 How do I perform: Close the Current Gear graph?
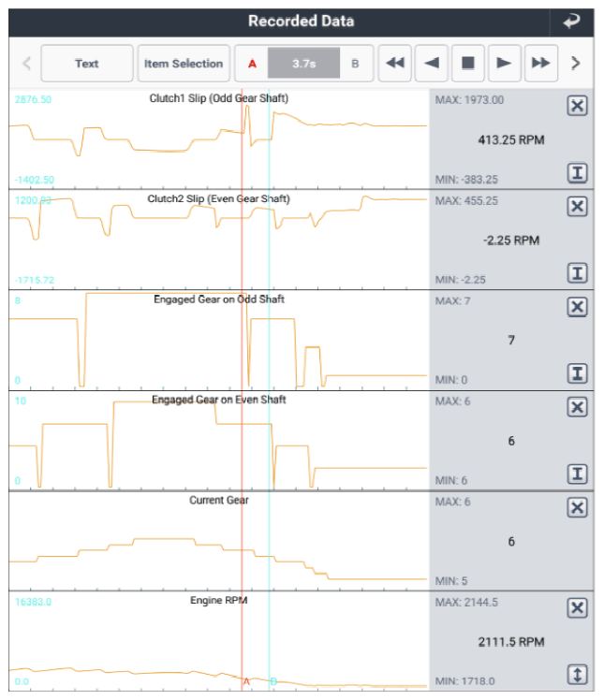577,507
